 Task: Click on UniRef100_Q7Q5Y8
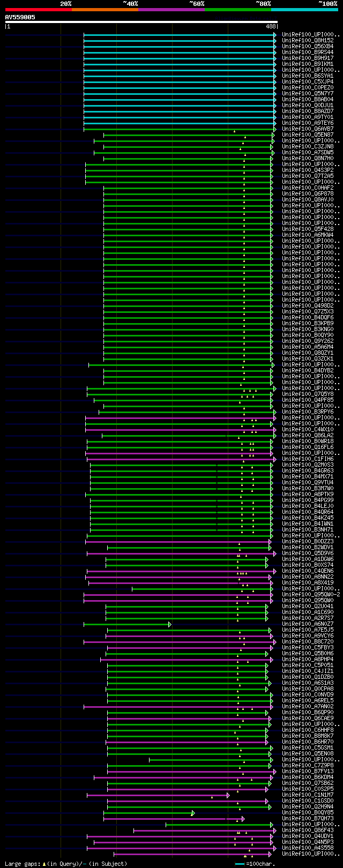[308, 394]
